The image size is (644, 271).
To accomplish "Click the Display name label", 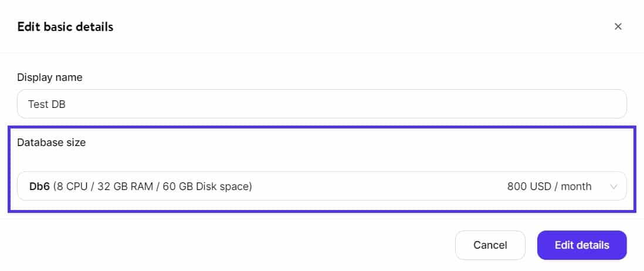I will pyautogui.click(x=50, y=77).
